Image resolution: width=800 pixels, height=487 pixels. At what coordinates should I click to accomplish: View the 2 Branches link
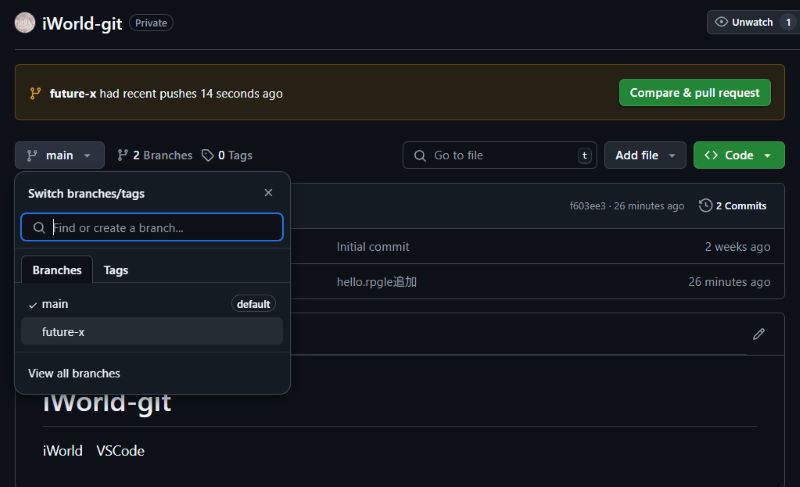tap(155, 155)
